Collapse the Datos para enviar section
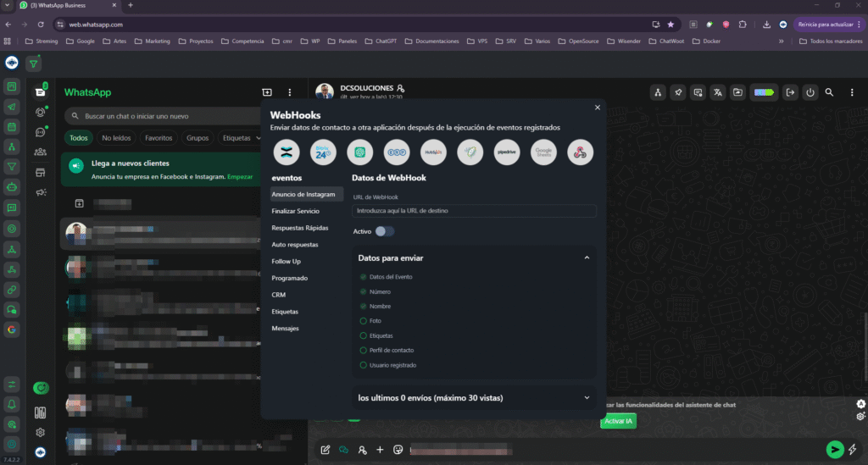The width and height of the screenshot is (868, 465). click(x=587, y=257)
